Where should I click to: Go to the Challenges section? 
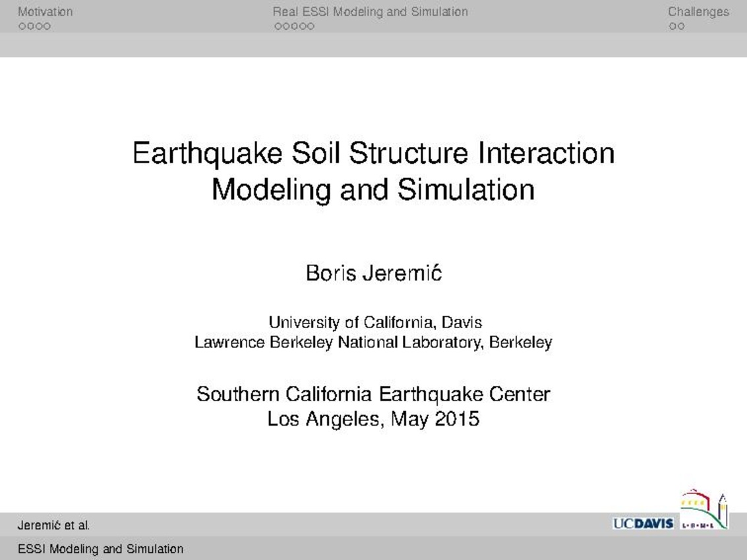point(698,12)
